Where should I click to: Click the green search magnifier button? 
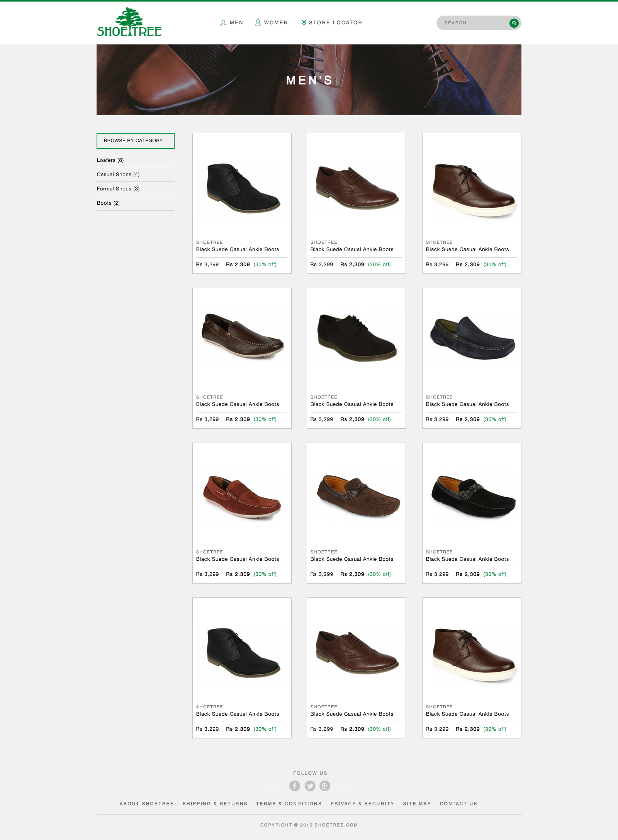[x=514, y=23]
